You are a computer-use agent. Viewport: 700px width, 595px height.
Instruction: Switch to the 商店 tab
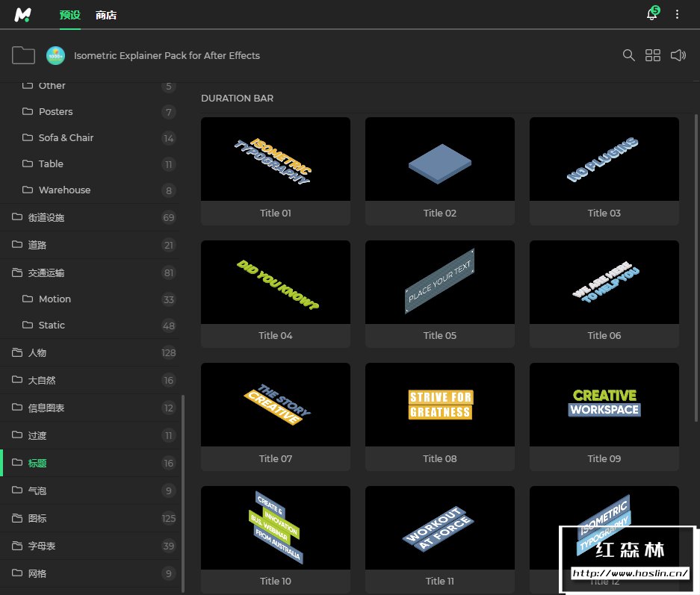pyautogui.click(x=106, y=15)
